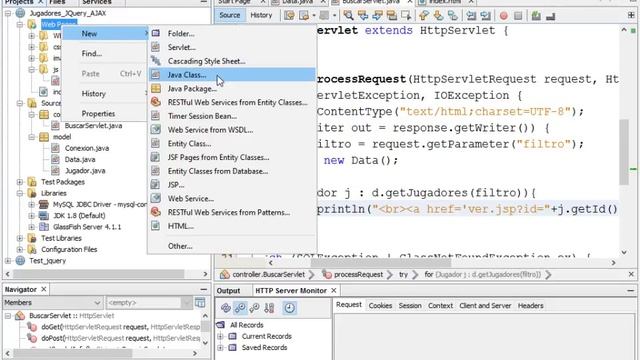
Task: Select Web Service from WSDL... entry
Action: click(x=232, y=130)
